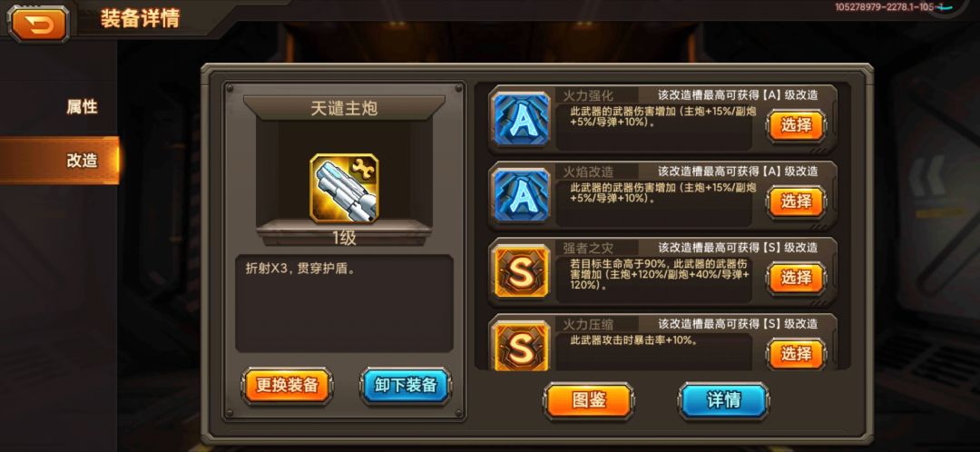Click the S-grade icon for 火力压缩

click(x=521, y=345)
